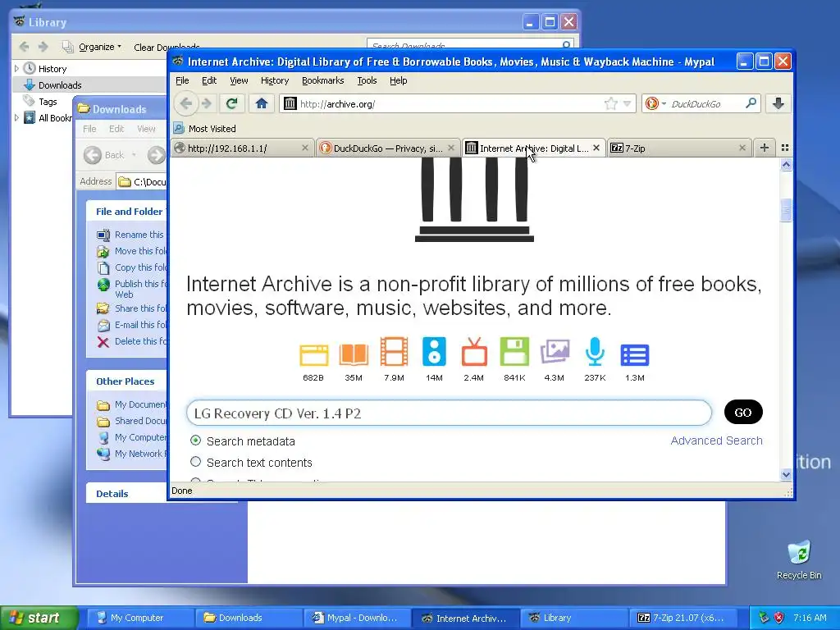Click the page scrollbar down arrow
The width and height of the screenshot is (840, 630).
[786, 475]
